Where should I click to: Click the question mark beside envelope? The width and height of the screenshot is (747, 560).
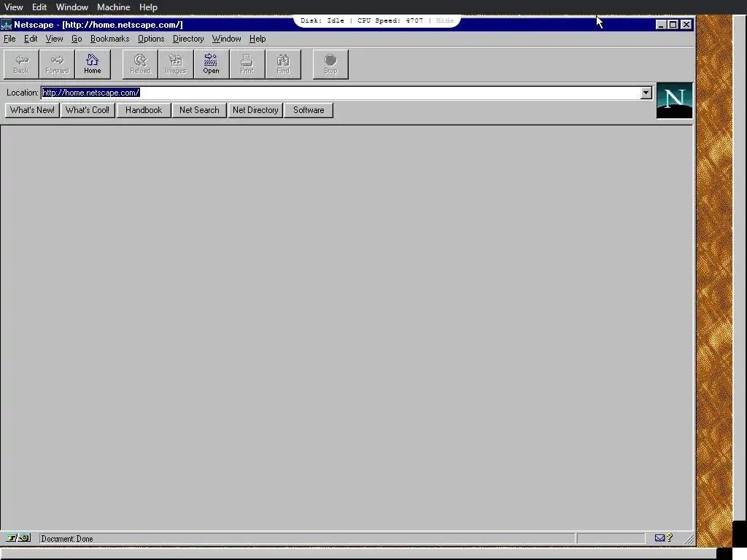(670, 537)
